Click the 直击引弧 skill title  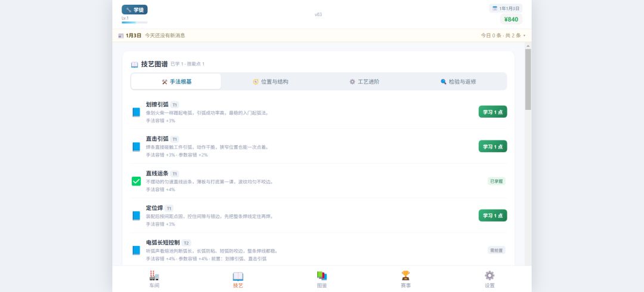pos(157,139)
